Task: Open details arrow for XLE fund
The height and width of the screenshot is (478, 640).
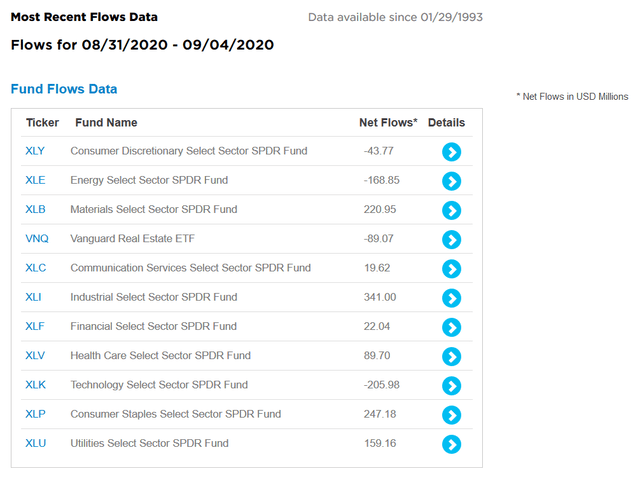Action: (x=451, y=181)
